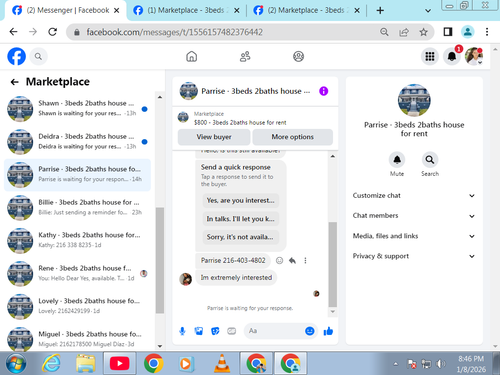
Task: Send a voice clip with microphone icon
Action: point(182,331)
